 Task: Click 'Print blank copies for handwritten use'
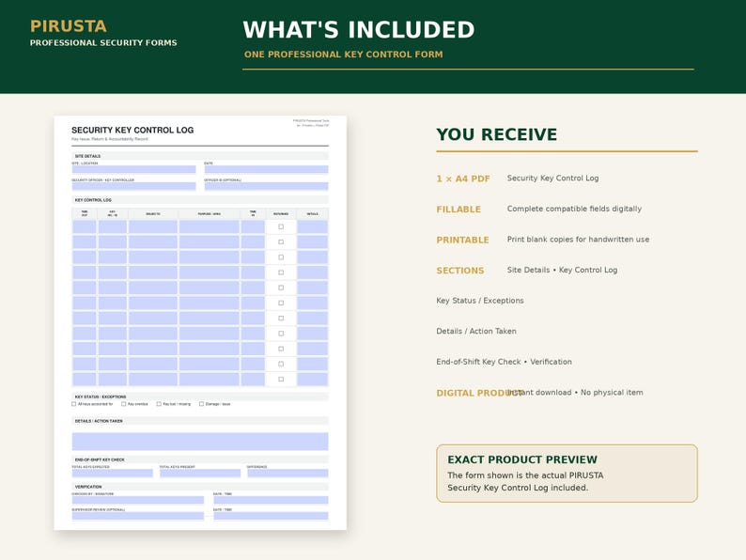tap(578, 240)
